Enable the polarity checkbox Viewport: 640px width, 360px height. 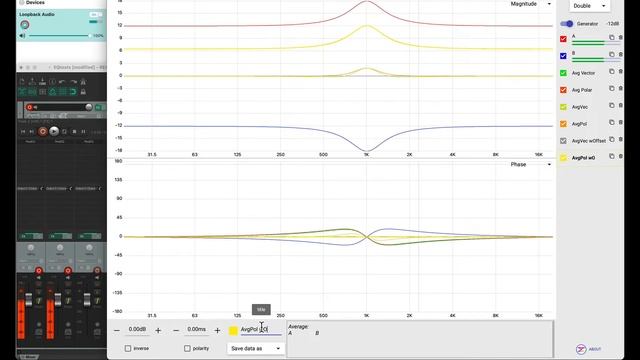pos(187,349)
